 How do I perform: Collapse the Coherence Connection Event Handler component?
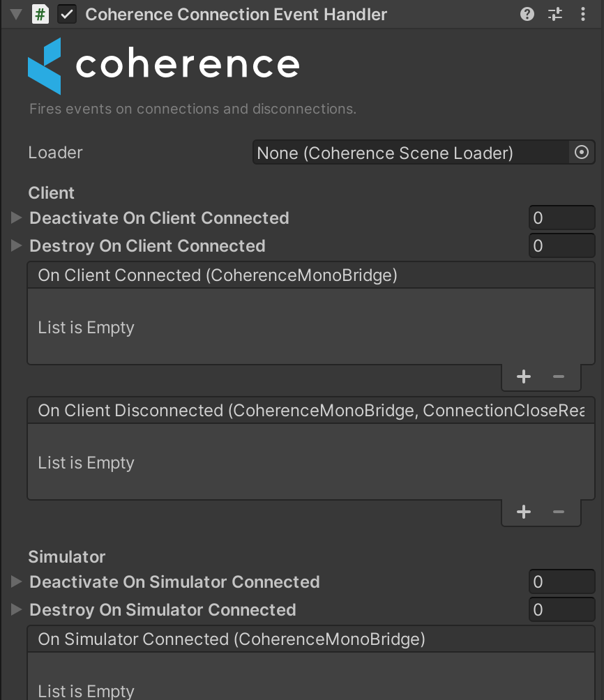pyautogui.click(x=16, y=15)
